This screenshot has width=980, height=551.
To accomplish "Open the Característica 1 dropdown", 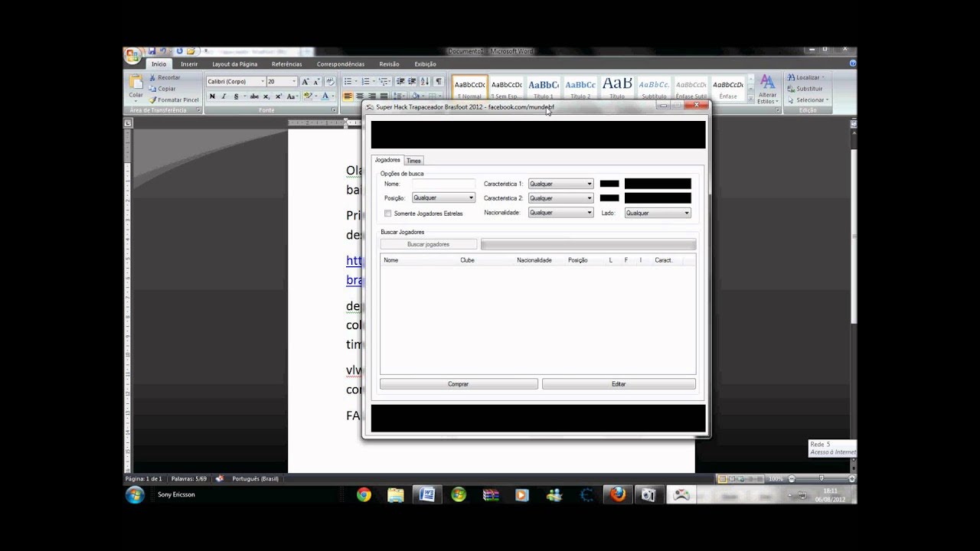I will pos(560,184).
